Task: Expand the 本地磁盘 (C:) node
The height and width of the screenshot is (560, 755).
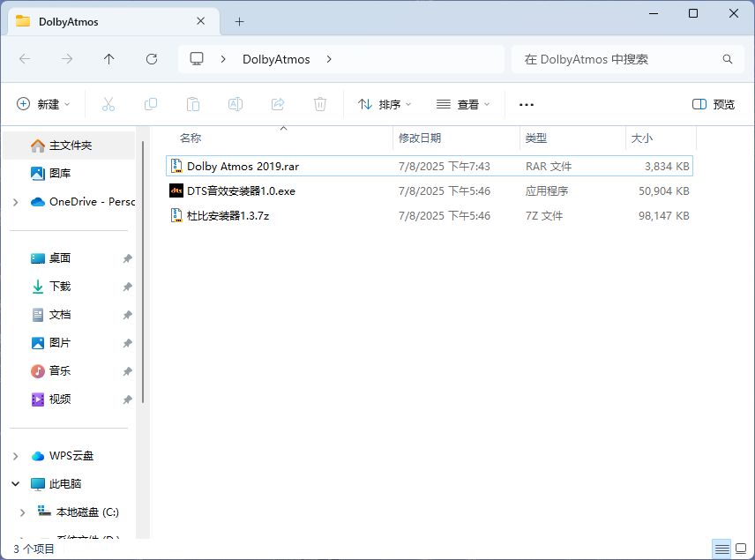Action: (x=22, y=512)
